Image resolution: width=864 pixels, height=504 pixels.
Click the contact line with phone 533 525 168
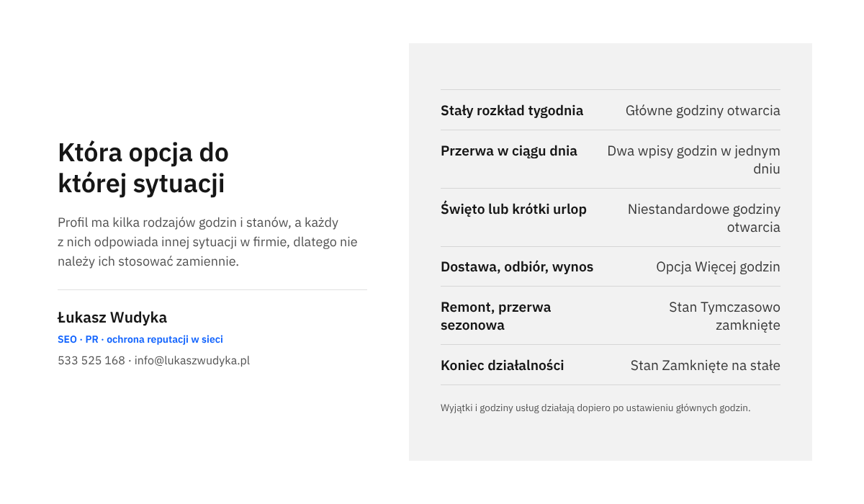click(153, 360)
